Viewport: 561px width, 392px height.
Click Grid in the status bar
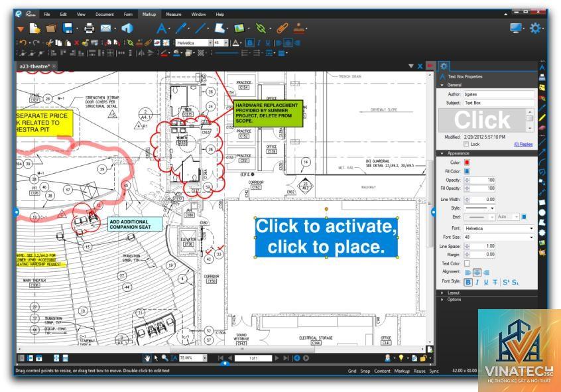[352, 371]
